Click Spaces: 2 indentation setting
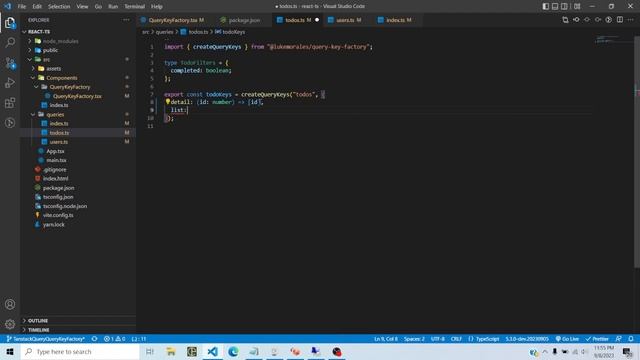Viewport: 640px width, 360px height. click(414, 339)
